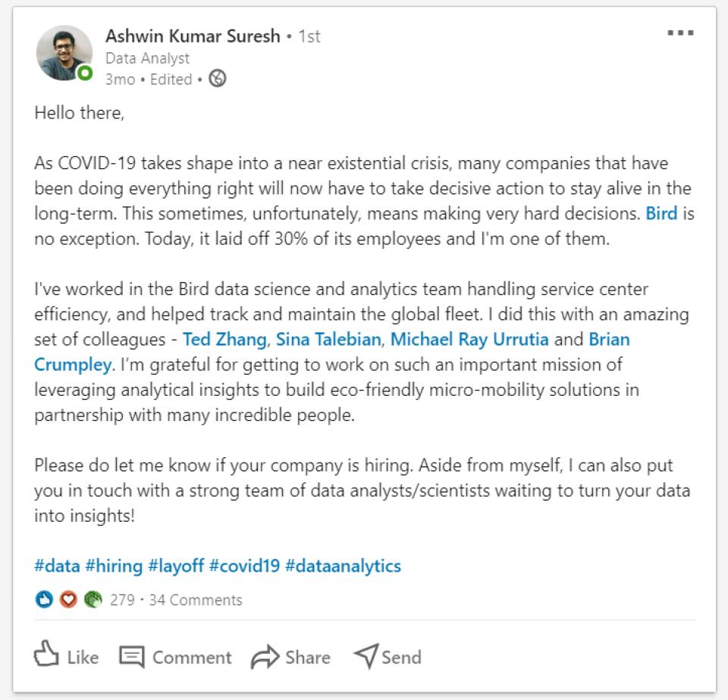Visit the Bird company link
The width and height of the screenshot is (728, 700).
pos(661,214)
